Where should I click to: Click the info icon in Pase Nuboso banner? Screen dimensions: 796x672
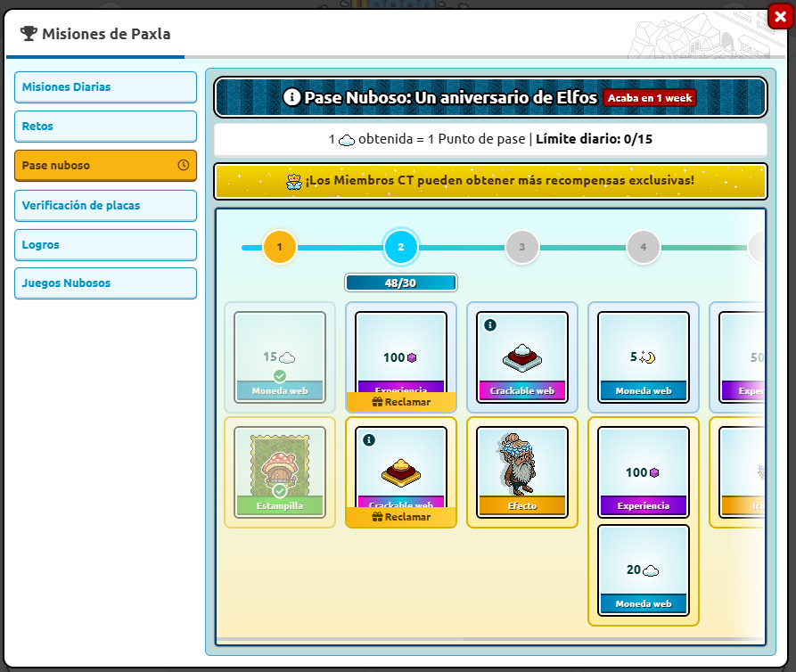pos(291,97)
